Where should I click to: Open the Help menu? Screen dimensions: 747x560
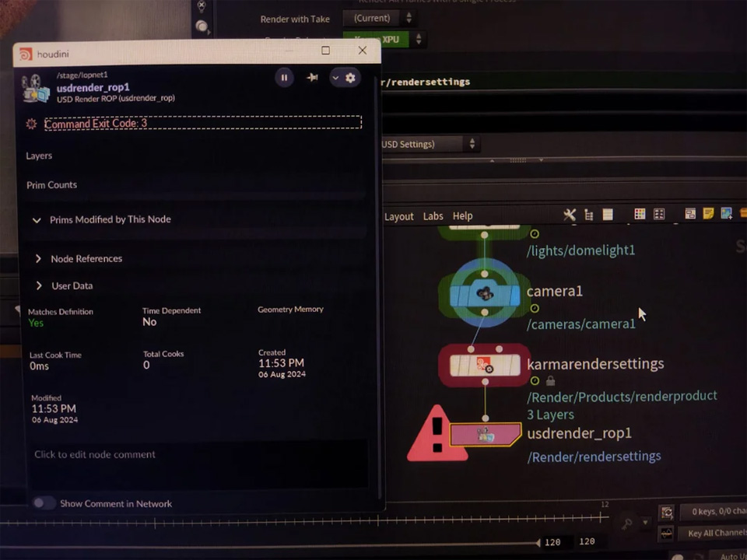pos(462,216)
